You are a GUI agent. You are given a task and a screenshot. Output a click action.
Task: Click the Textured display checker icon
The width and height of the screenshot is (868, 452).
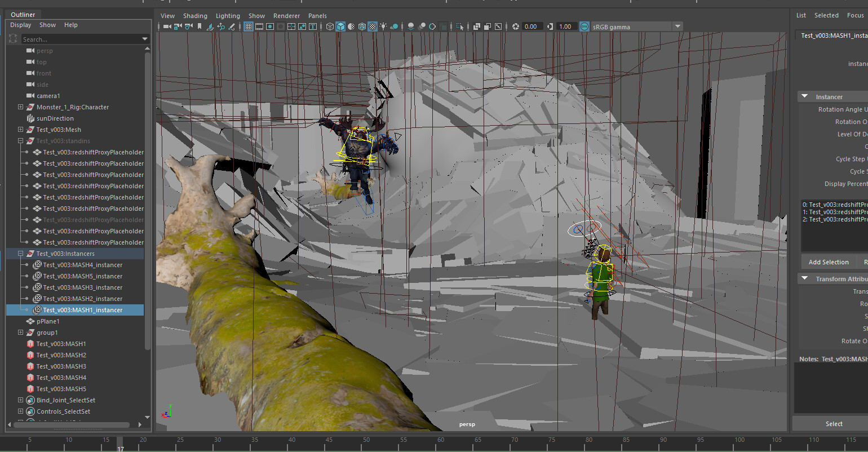click(372, 26)
